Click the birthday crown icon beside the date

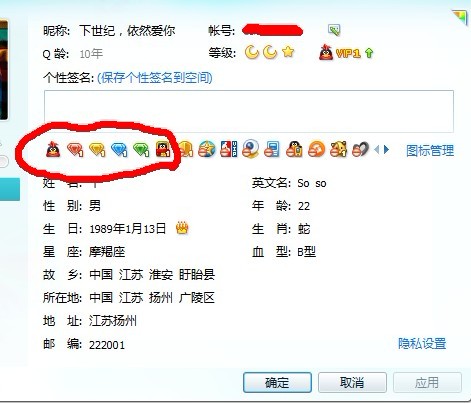click(182, 228)
